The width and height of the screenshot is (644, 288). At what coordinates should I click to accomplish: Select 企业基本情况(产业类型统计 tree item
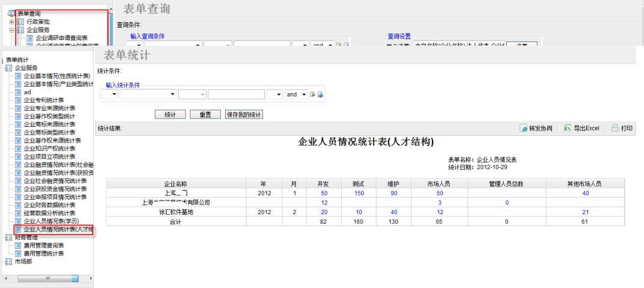click(x=58, y=84)
